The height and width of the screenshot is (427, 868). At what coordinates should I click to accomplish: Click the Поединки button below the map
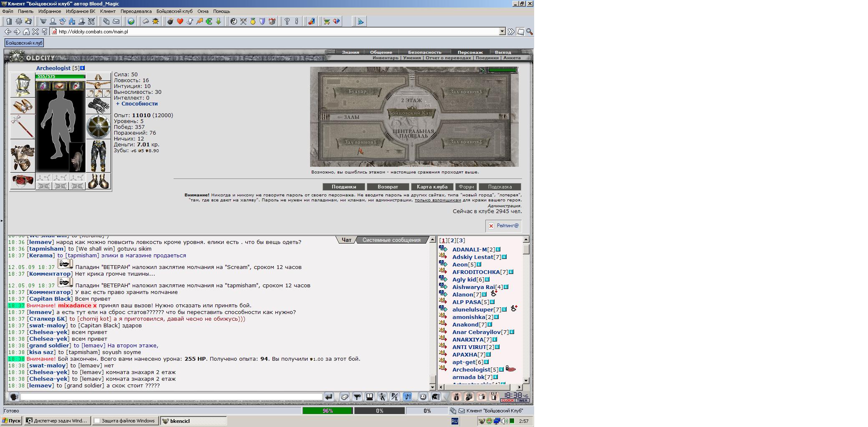pos(344,187)
